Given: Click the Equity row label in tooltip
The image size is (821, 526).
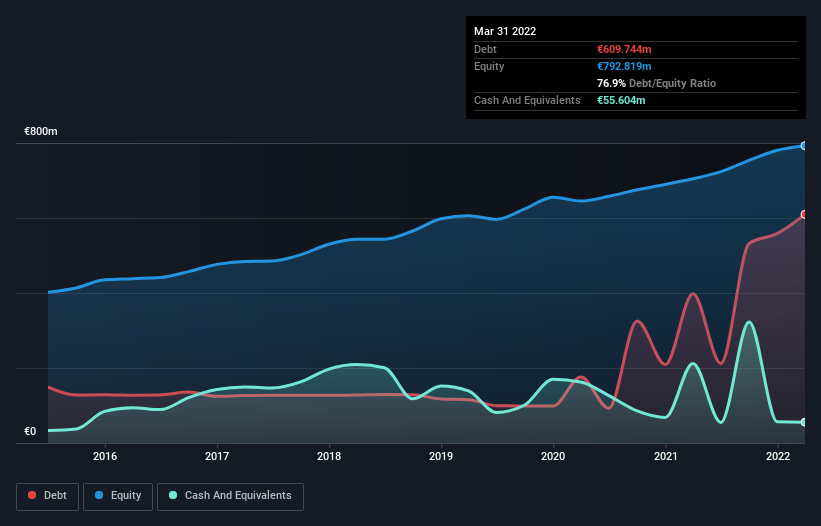Looking at the screenshot, I should tap(489, 66).
